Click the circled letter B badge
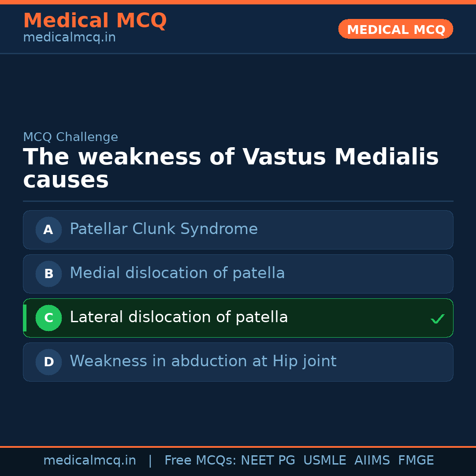 (48, 274)
